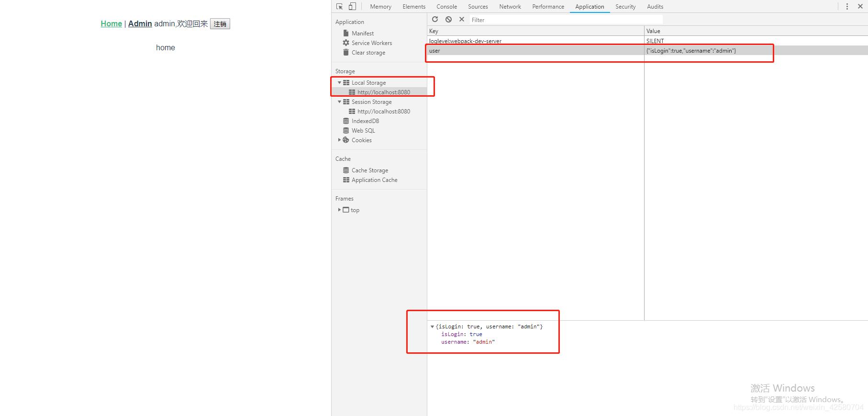This screenshot has height=416, width=868.
Task: Follow the Admin link
Action: point(140,23)
